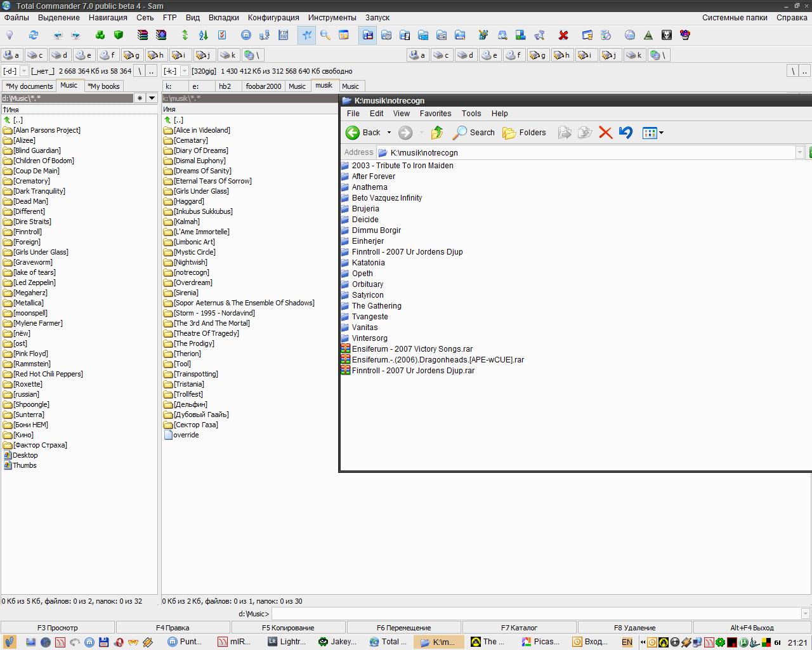812x650 pixels.
Task: Click the red X toolbar icon
Action: (563, 35)
